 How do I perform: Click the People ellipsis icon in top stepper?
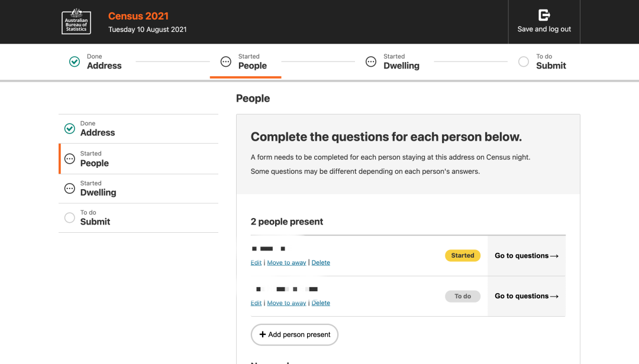225,61
